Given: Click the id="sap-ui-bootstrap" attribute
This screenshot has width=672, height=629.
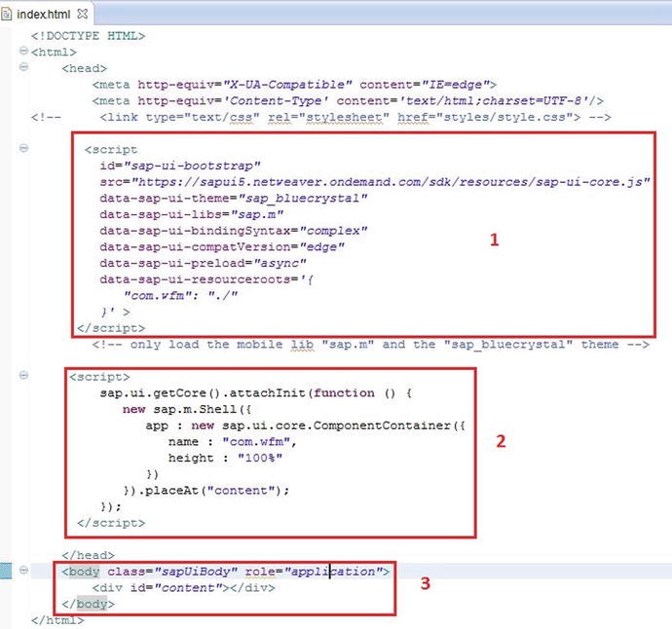Looking at the screenshot, I should coord(180,166).
